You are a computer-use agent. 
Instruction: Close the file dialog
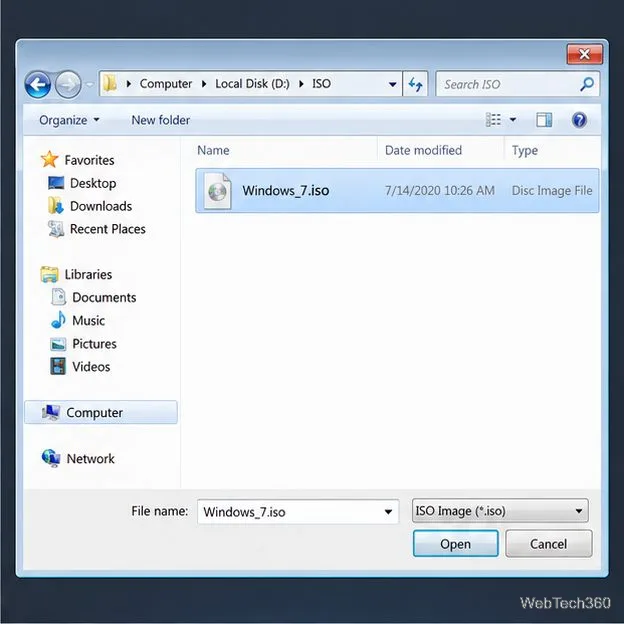point(584,54)
